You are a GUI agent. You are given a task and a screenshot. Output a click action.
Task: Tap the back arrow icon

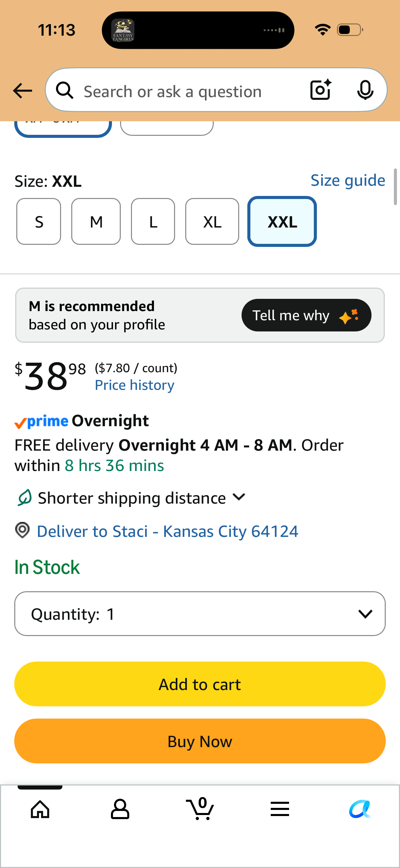pyautogui.click(x=22, y=91)
